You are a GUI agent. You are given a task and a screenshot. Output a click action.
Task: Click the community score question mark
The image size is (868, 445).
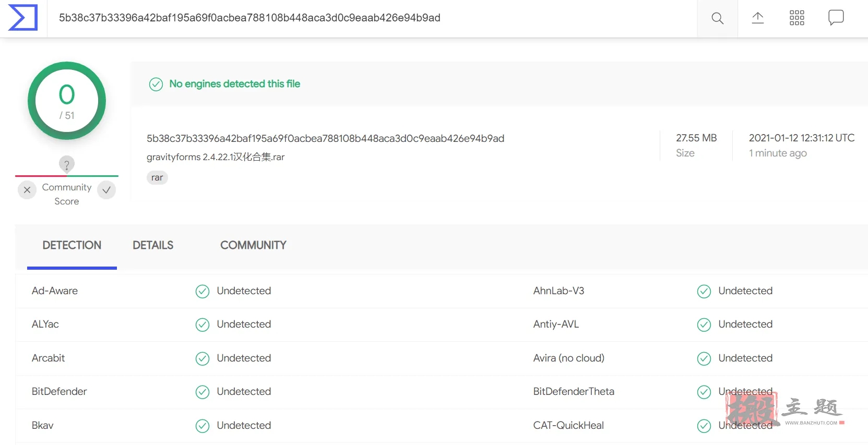(66, 164)
